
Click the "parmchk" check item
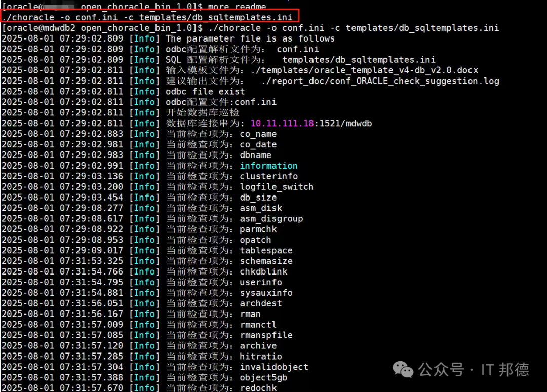258,229
